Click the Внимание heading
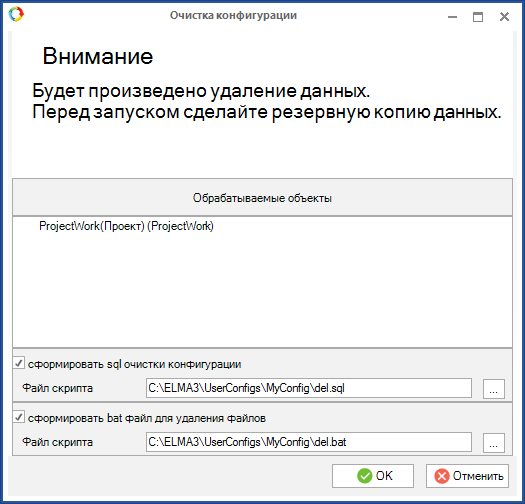This screenshot has width=525, height=504. coord(98,56)
